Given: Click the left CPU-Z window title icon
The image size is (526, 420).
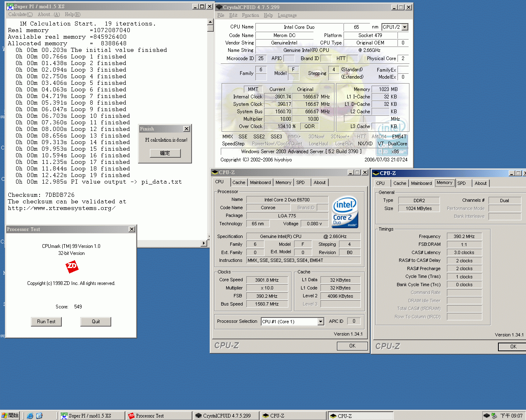Looking at the screenshot, I should [x=215, y=173].
